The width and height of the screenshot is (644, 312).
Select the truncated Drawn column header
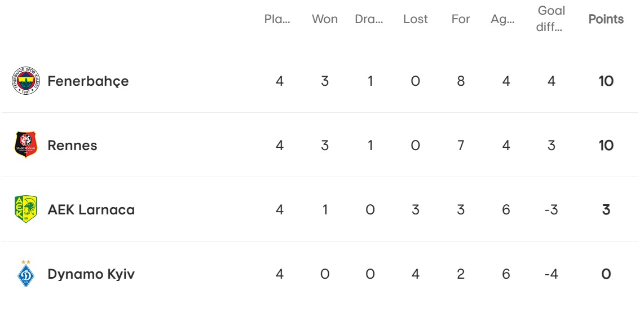[x=369, y=19]
